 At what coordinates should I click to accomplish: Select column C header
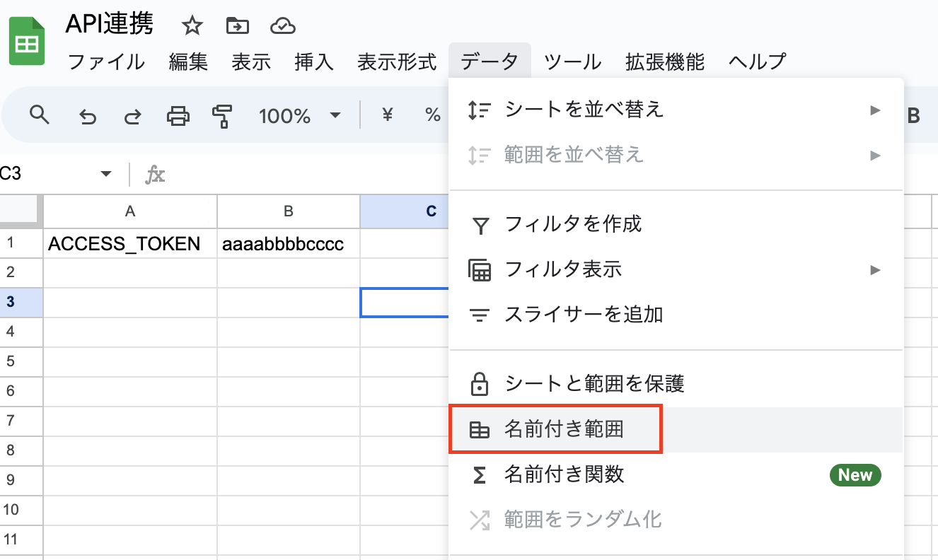tap(404, 211)
